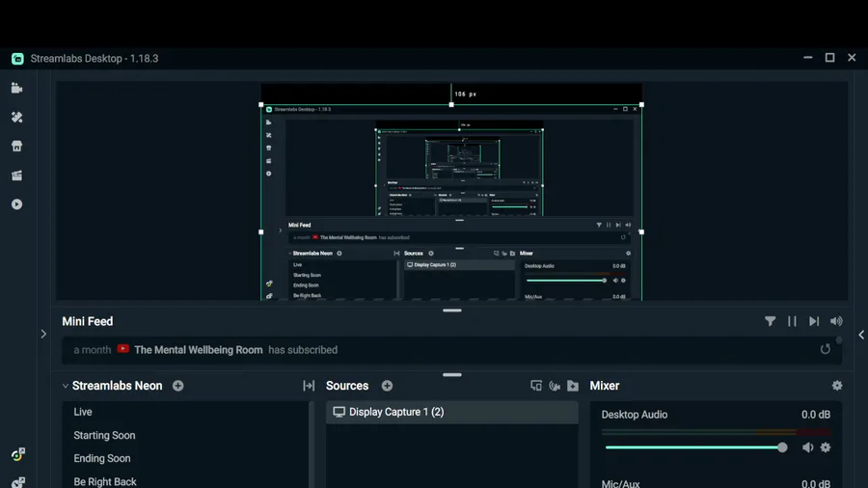Screen dimensions: 868x488
Task: Open the Themes tools icon in the sidebar
Action: tap(16, 118)
